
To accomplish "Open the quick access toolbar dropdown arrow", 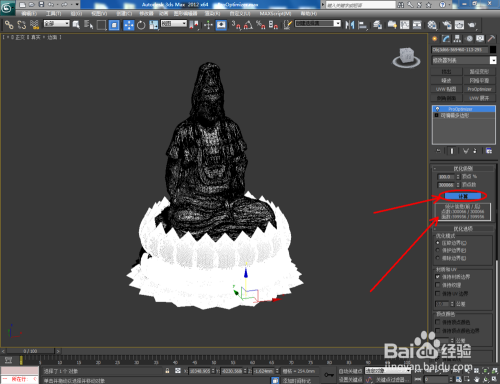I will point(77,4).
